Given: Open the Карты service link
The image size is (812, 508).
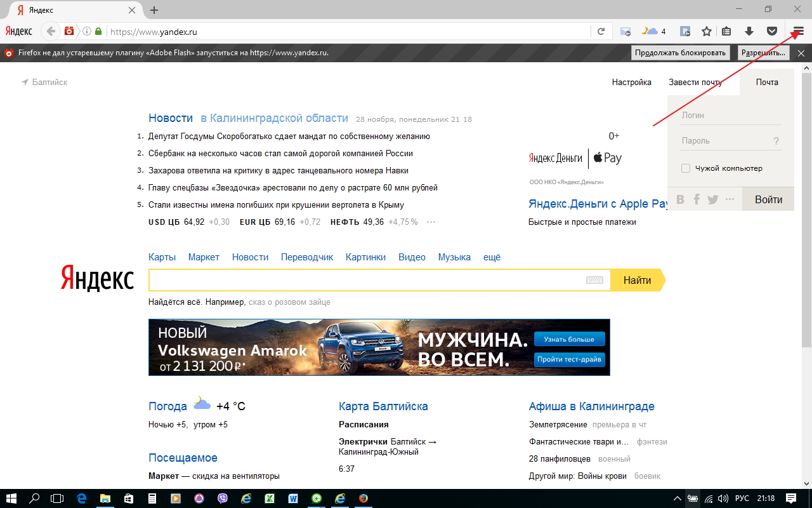Looking at the screenshot, I should coord(162,257).
